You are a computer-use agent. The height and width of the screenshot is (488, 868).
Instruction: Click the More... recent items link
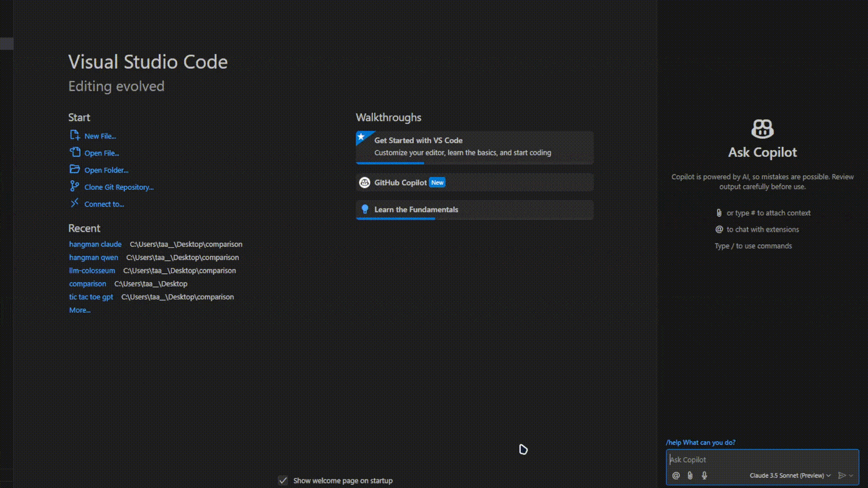(80, 310)
